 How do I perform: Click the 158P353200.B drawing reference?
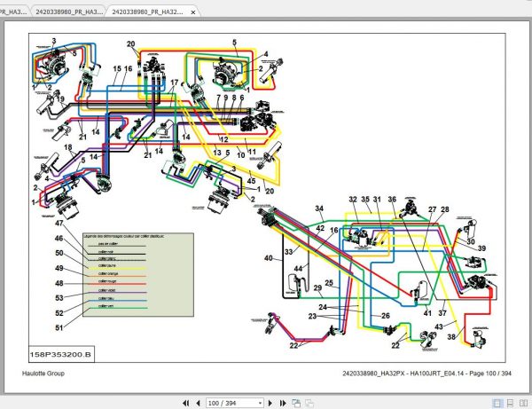(x=60, y=355)
